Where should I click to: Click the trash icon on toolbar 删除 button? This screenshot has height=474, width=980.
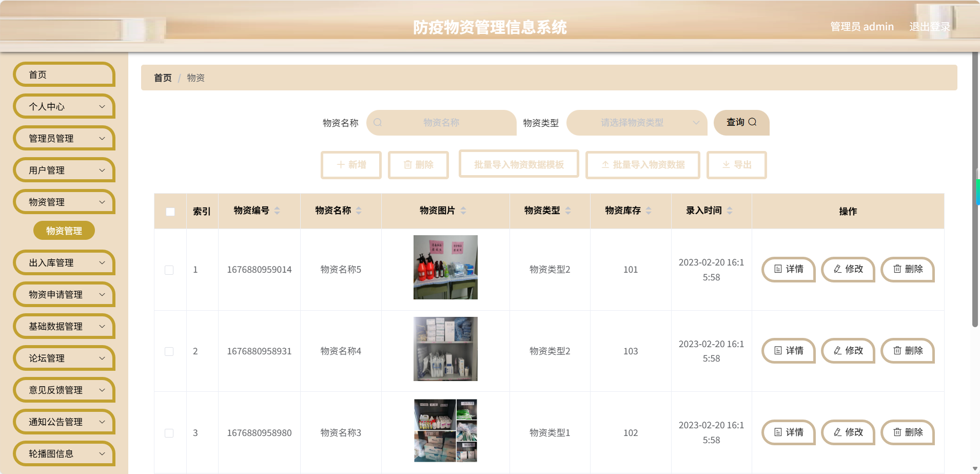click(x=408, y=165)
